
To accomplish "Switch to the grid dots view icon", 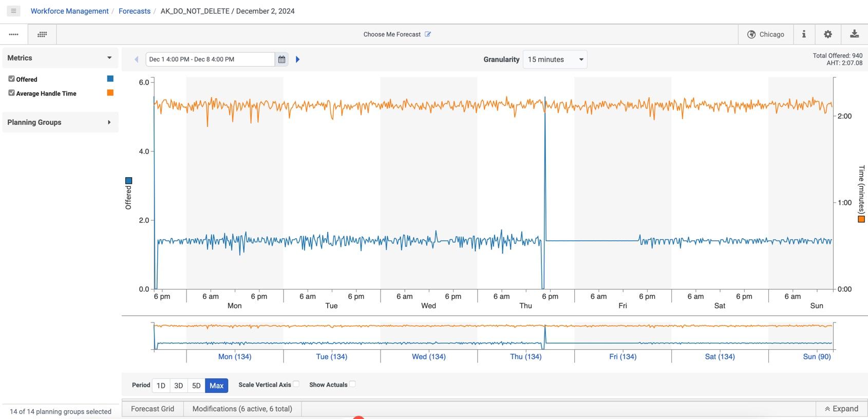I will pos(42,34).
